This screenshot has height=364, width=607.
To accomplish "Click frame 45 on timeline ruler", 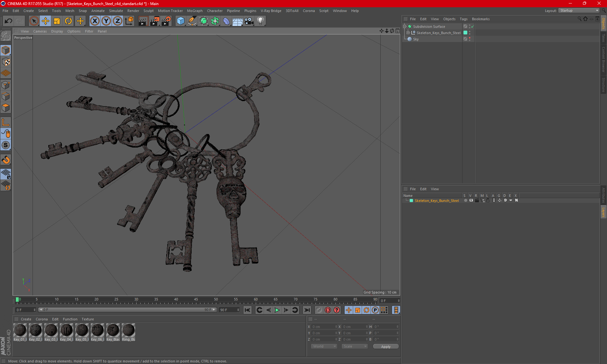I will coord(196,299).
